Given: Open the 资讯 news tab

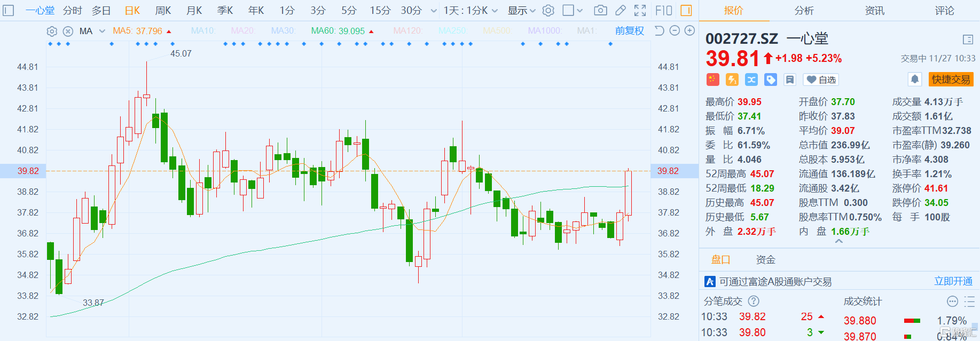Looking at the screenshot, I should 874,10.
